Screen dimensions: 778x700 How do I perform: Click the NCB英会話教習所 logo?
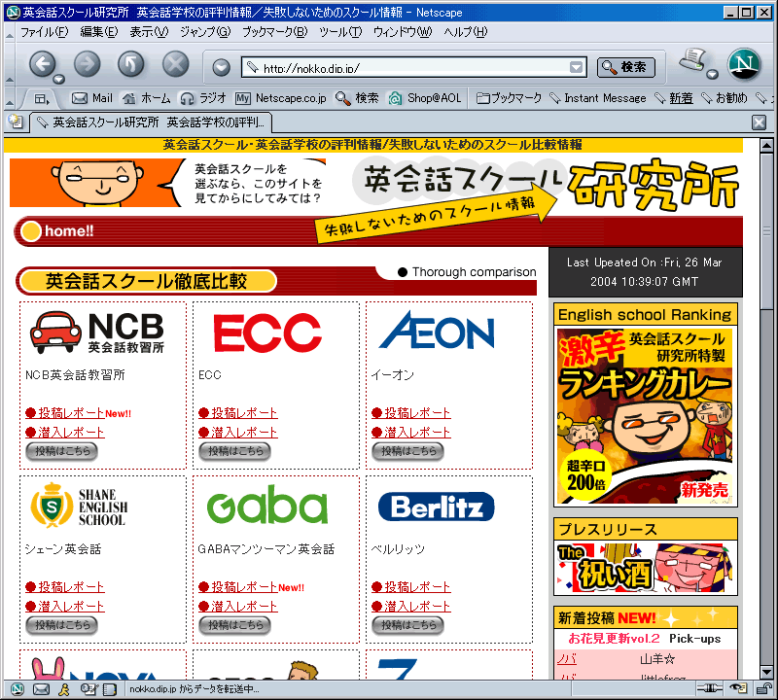[x=97, y=332]
